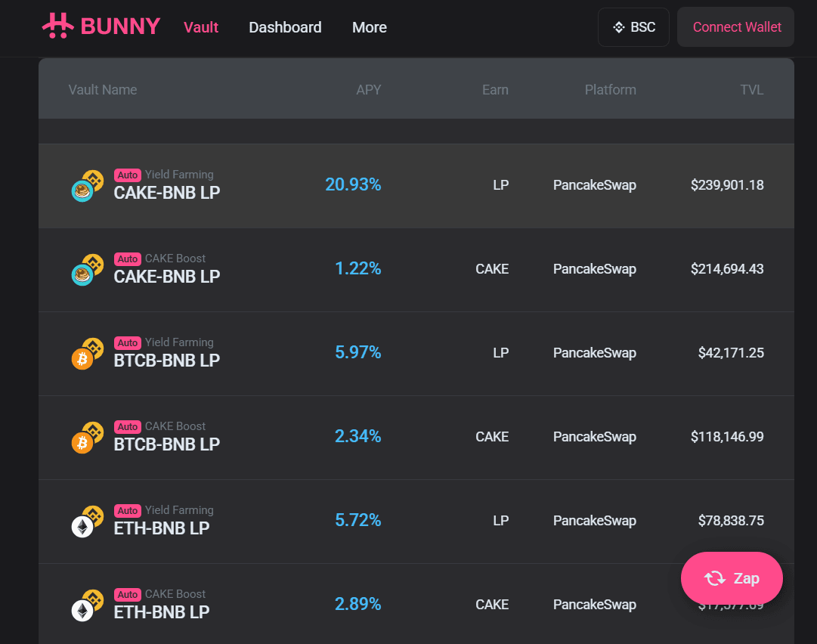Click the 5.97% APY value
The width and height of the screenshot is (817, 644).
point(358,352)
